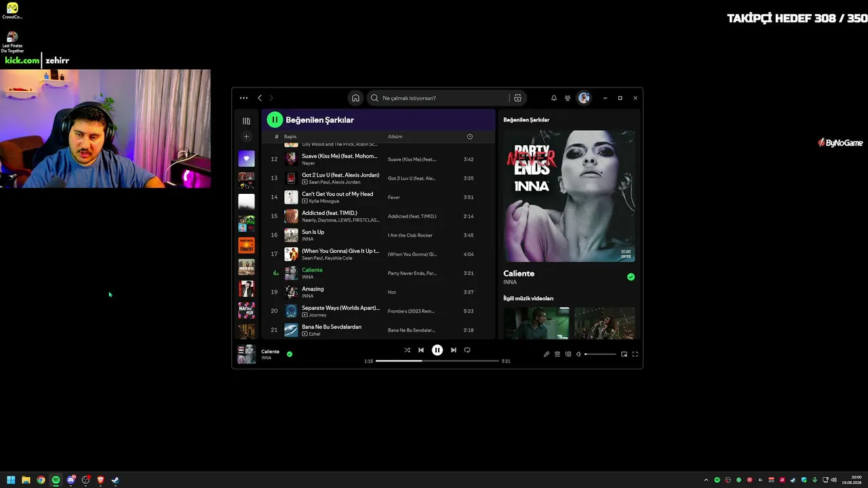Open the mini player icon
Image resolution: width=868 pixels, height=488 pixels.
[624, 354]
